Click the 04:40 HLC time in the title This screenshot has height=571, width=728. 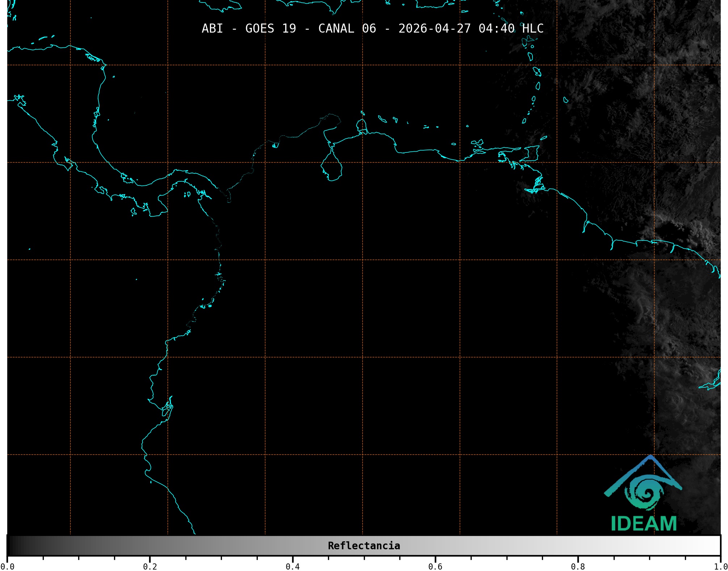coord(511,29)
